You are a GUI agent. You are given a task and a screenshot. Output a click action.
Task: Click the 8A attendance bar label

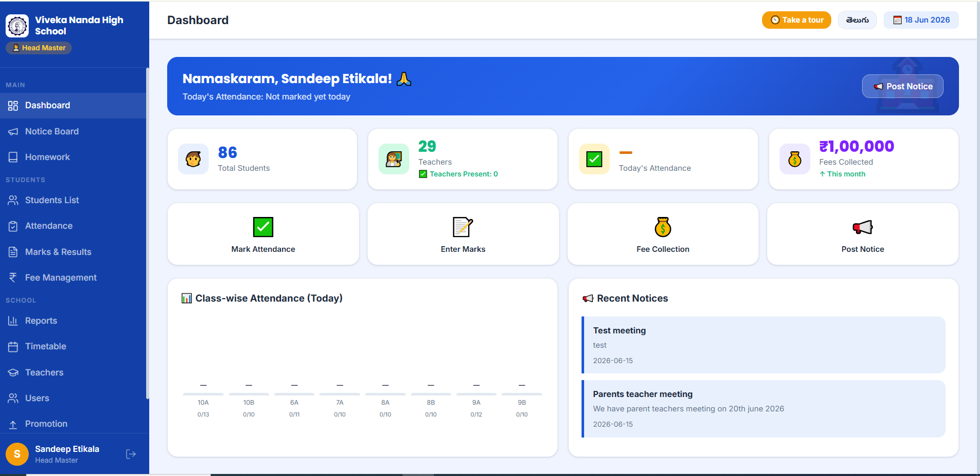(385, 403)
